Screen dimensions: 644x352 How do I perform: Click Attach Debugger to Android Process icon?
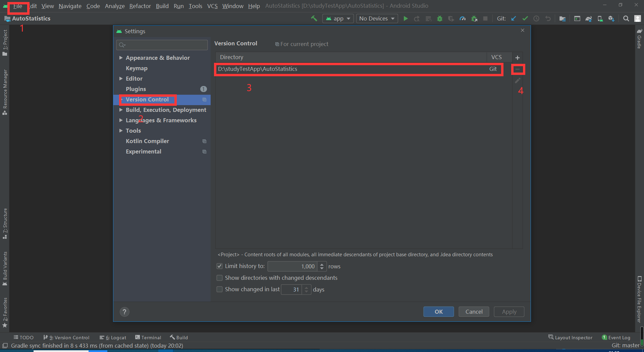[x=474, y=18]
